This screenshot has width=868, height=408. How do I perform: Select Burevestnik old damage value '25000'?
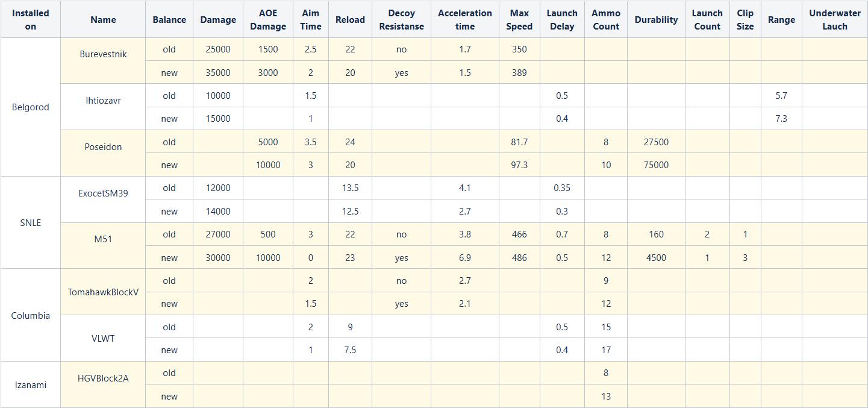pyautogui.click(x=218, y=49)
